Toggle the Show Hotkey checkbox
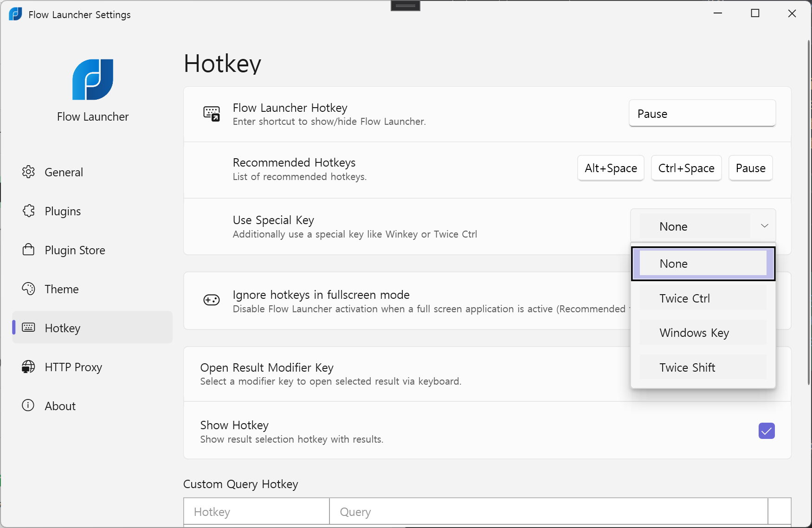This screenshot has height=528, width=812. 767,431
